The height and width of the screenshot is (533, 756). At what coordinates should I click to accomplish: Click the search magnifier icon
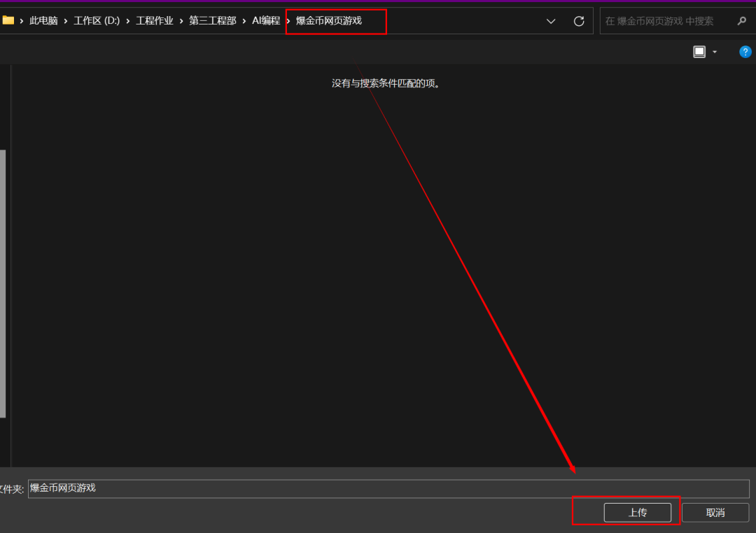[x=742, y=21]
